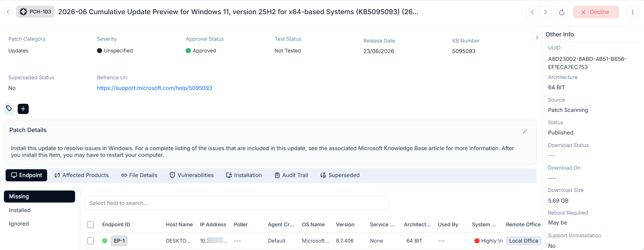644x250 pixels.
Task: Decline this patch
Action: pos(596,12)
